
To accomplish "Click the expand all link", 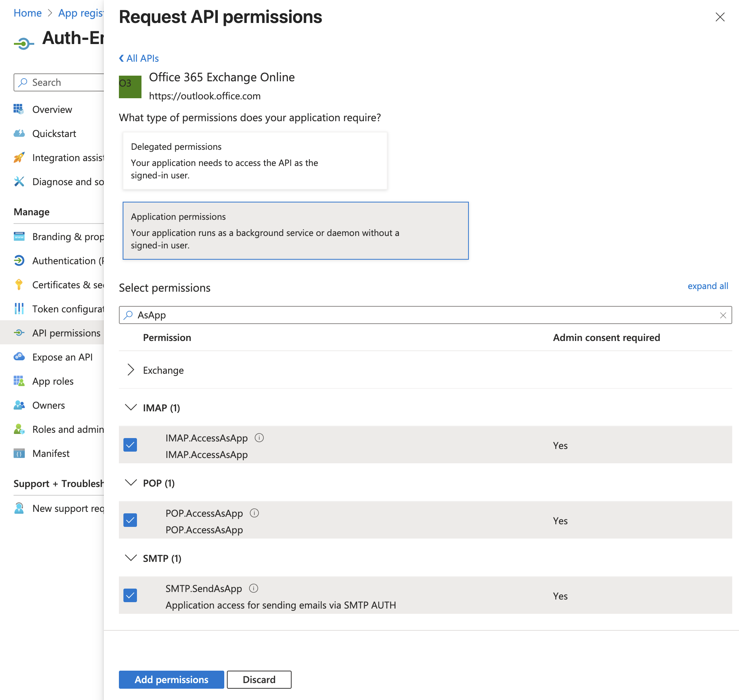I will click(x=708, y=286).
